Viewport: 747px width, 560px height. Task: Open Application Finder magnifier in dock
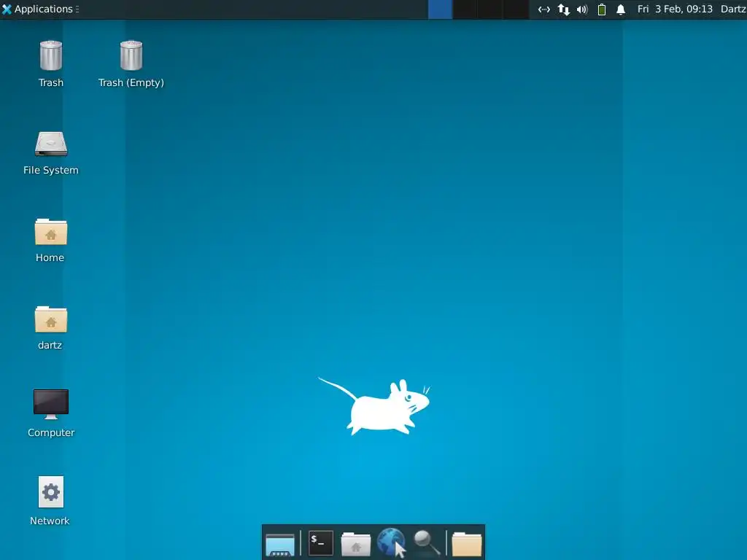coord(426,542)
